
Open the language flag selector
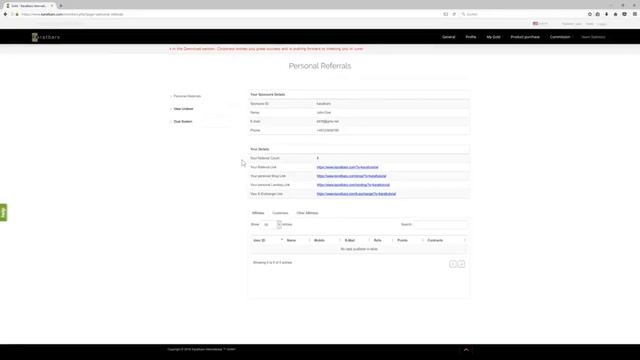[x=540, y=24]
